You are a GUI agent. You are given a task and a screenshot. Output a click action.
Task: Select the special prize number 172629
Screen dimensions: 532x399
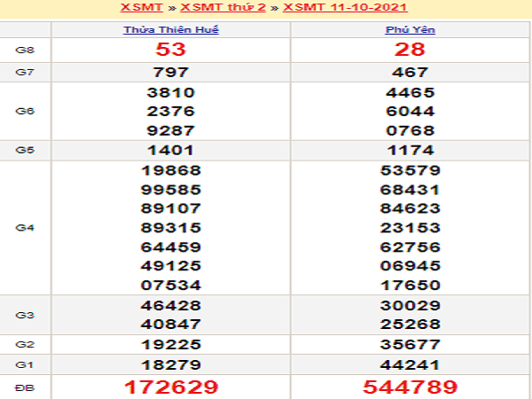click(x=171, y=387)
